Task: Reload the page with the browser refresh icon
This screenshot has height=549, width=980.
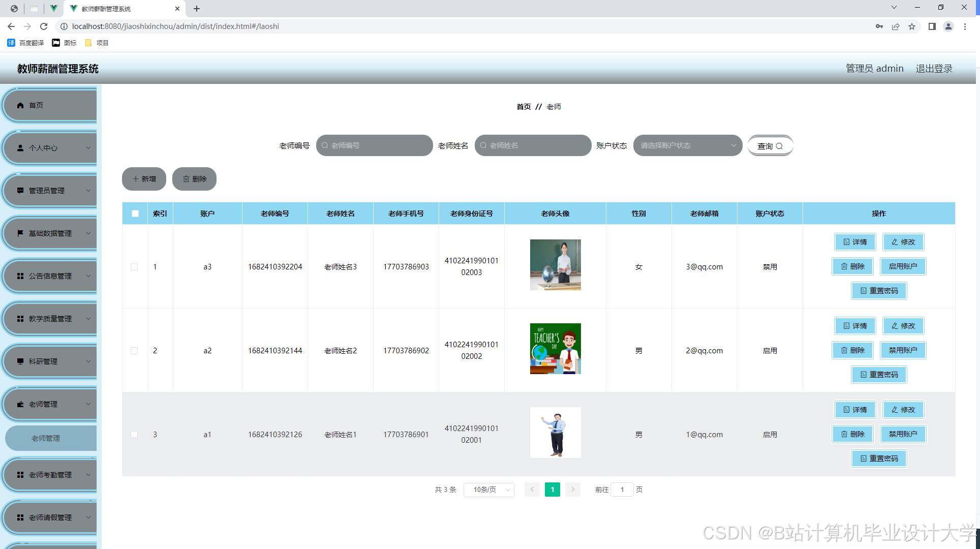Action: [44, 26]
